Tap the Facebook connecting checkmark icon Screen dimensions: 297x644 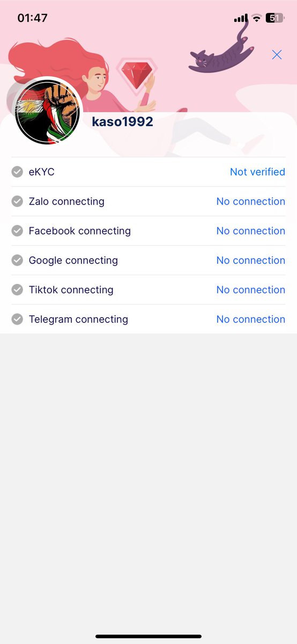click(18, 231)
